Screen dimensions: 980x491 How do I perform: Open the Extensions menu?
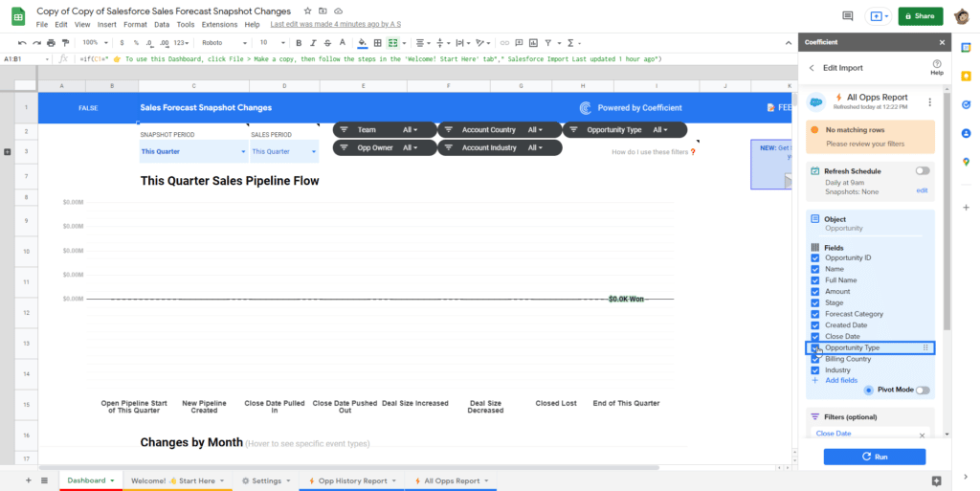219,24
